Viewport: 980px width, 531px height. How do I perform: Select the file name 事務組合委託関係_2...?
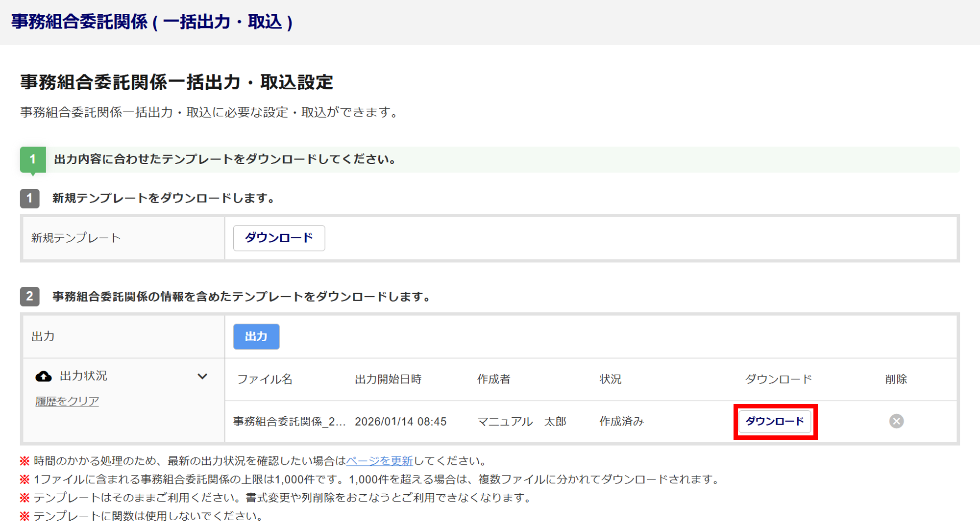289,422
